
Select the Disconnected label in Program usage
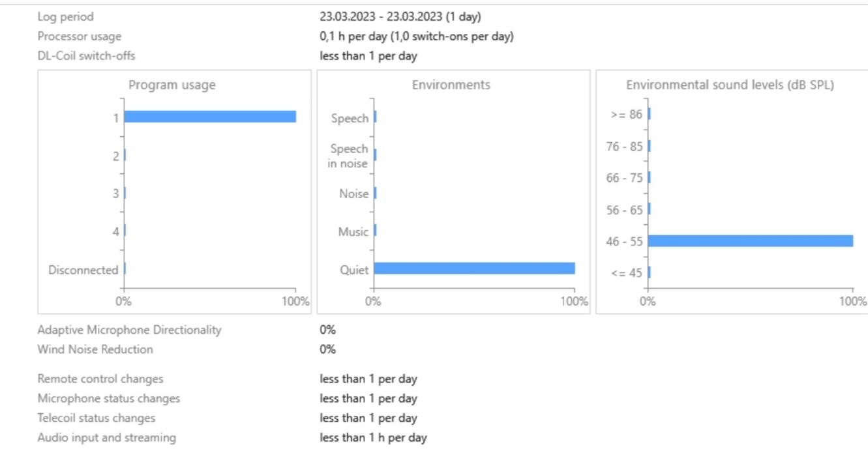83,270
